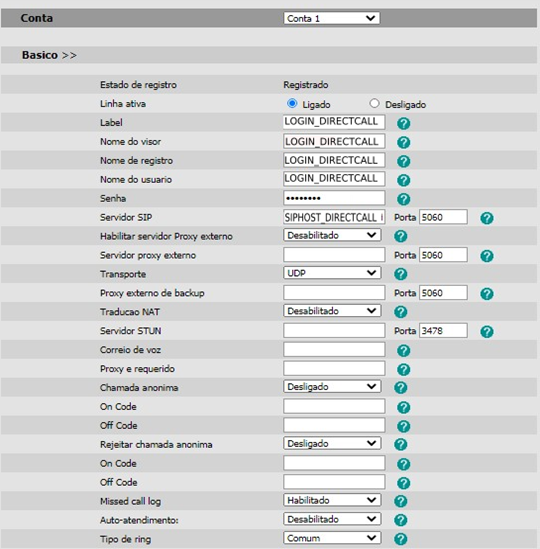This screenshot has height=549, width=540.
Task: Open help icon for Nome do visor
Action: [x=403, y=142]
